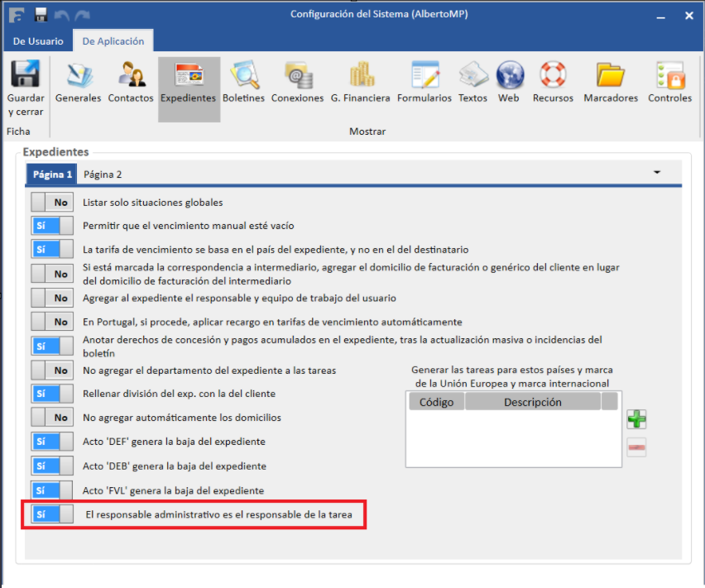705x588 pixels.
Task: Click the green plus add country button
Action: coord(635,419)
